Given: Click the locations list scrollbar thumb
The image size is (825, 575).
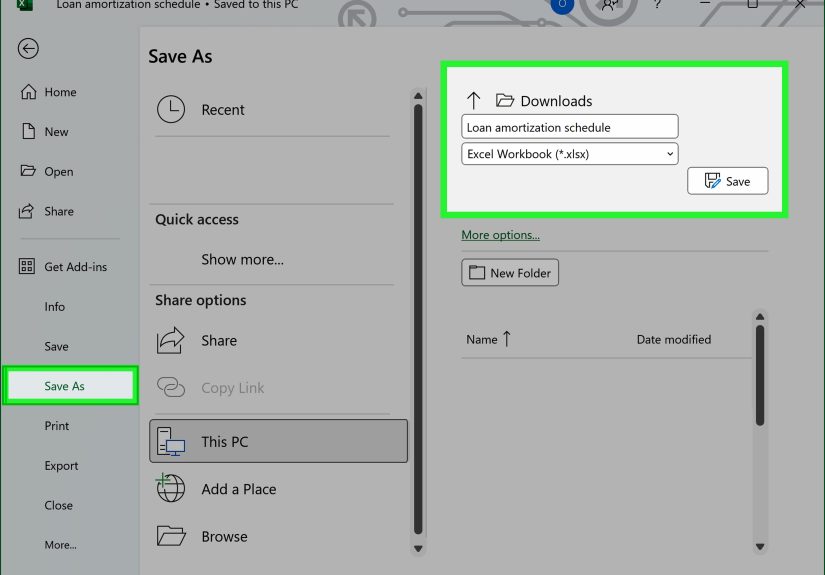Looking at the screenshot, I should [418, 319].
